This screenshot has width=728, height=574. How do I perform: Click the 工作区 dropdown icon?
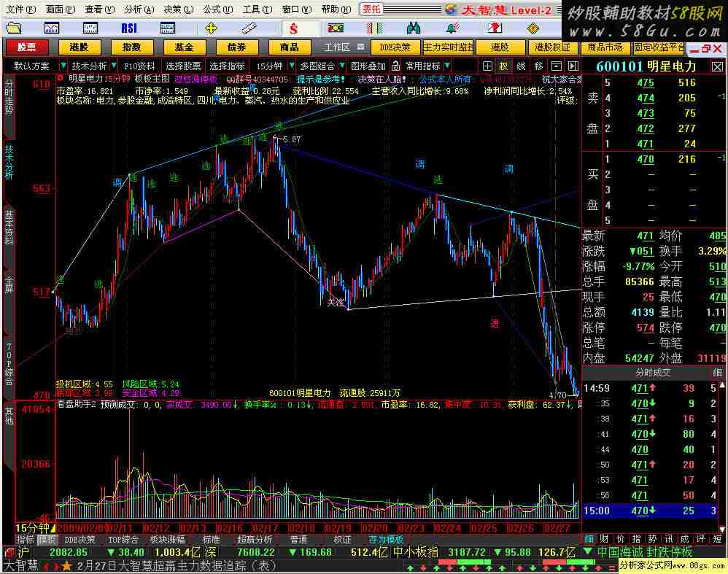361,47
